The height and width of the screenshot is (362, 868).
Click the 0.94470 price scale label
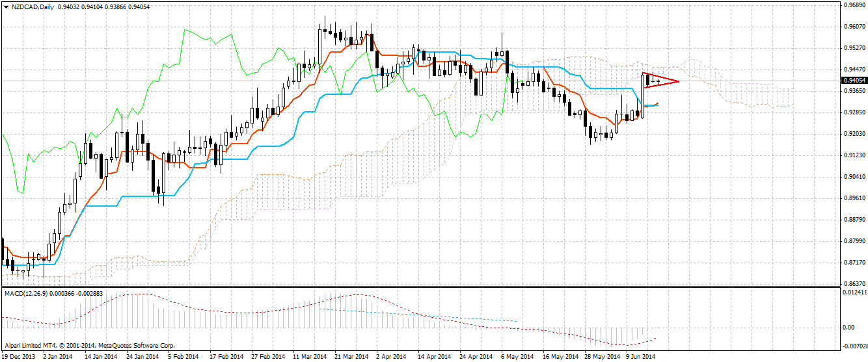point(853,70)
